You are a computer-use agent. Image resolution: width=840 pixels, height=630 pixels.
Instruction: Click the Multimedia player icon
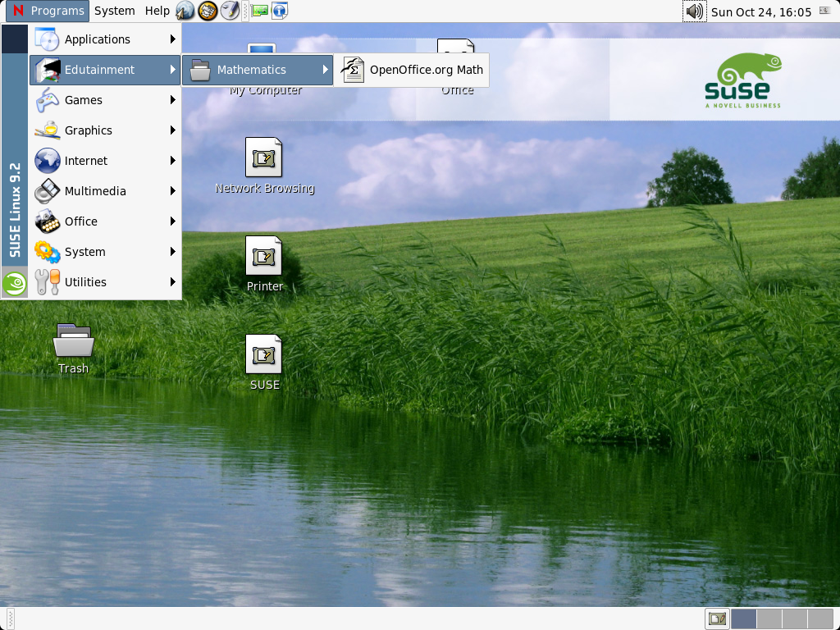click(x=47, y=191)
